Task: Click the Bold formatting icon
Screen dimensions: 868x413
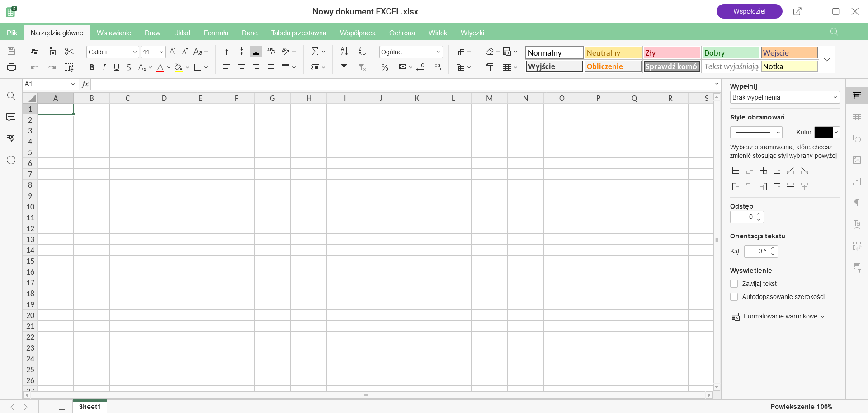Action: click(92, 67)
